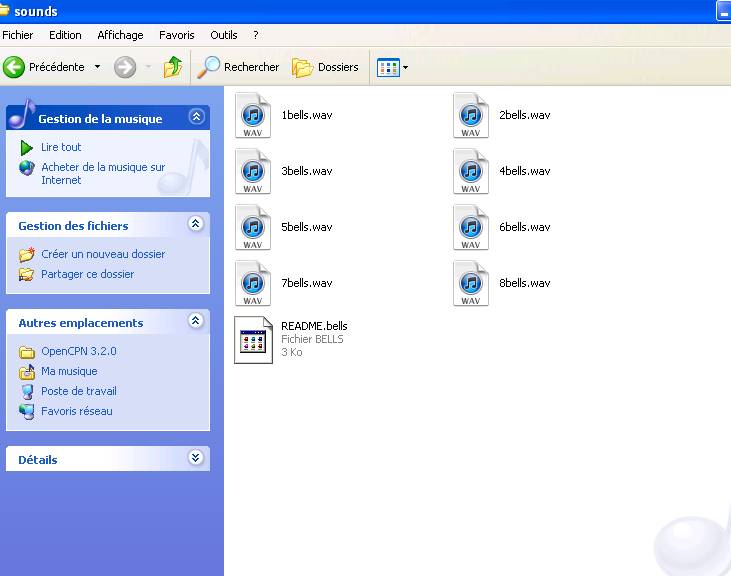Click the Lire tout play icon
This screenshot has height=576, width=731.
coord(27,148)
